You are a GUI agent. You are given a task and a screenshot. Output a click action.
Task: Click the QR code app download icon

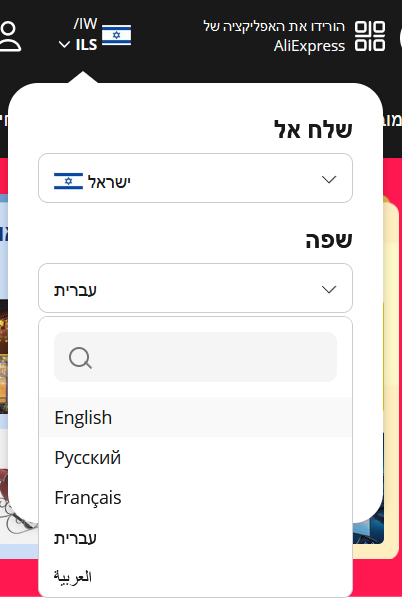(370, 36)
